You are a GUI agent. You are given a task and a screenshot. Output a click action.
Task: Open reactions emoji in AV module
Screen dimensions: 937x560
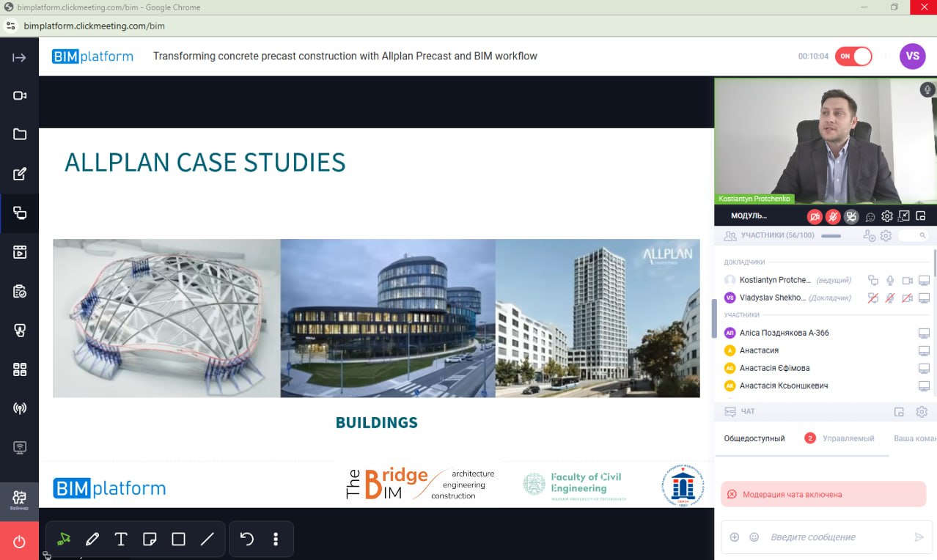(x=870, y=217)
